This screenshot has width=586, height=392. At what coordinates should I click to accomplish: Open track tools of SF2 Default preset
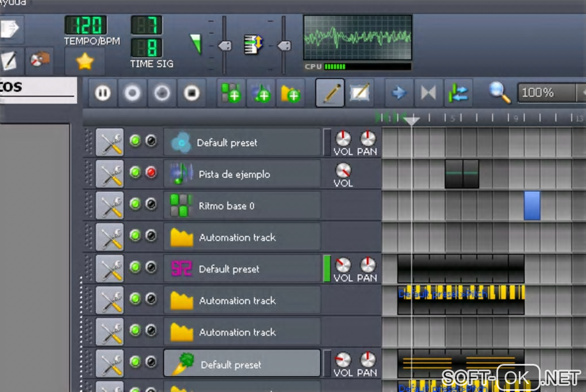pyautogui.click(x=110, y=269)
